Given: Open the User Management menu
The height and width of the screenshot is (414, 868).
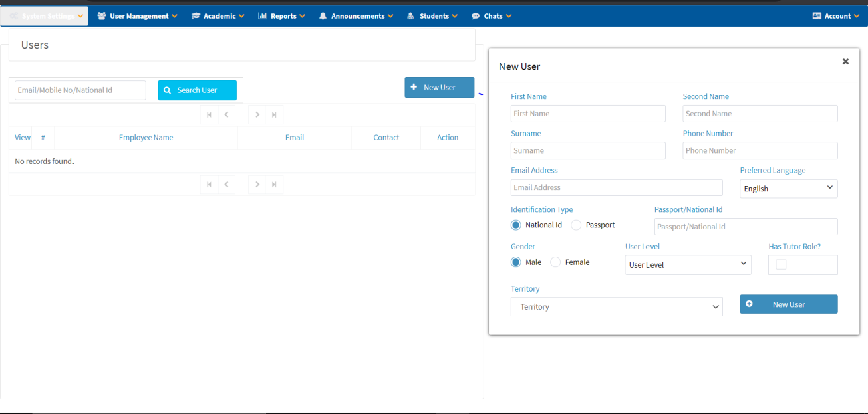Looking at the screenshot, I should click(x=138, y=16).
